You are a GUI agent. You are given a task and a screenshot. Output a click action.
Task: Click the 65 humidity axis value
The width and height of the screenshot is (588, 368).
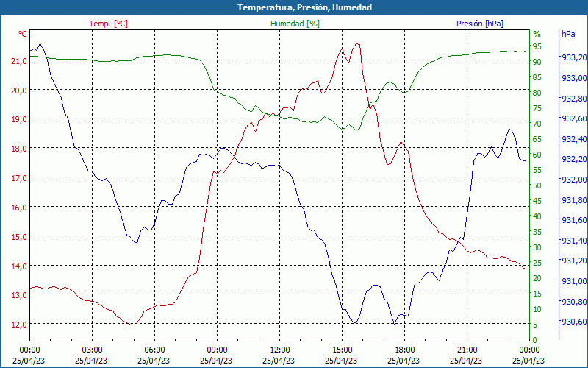537,139
